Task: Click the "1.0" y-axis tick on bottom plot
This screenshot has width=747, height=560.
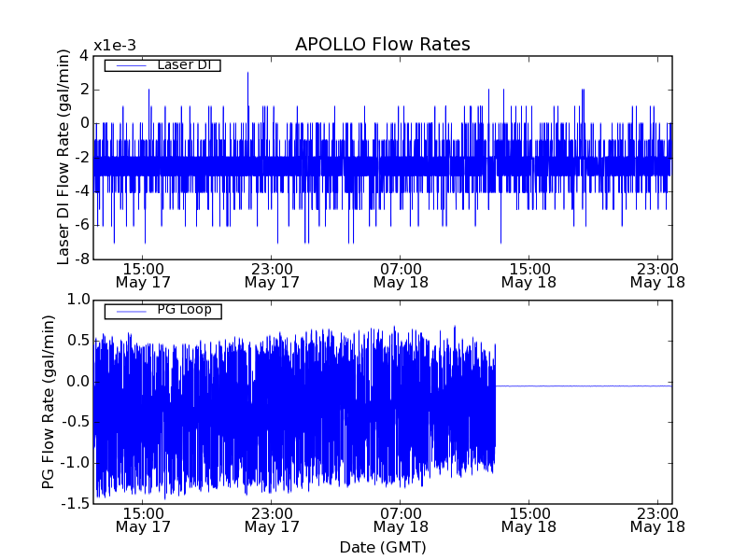Action: coord(78,300)
